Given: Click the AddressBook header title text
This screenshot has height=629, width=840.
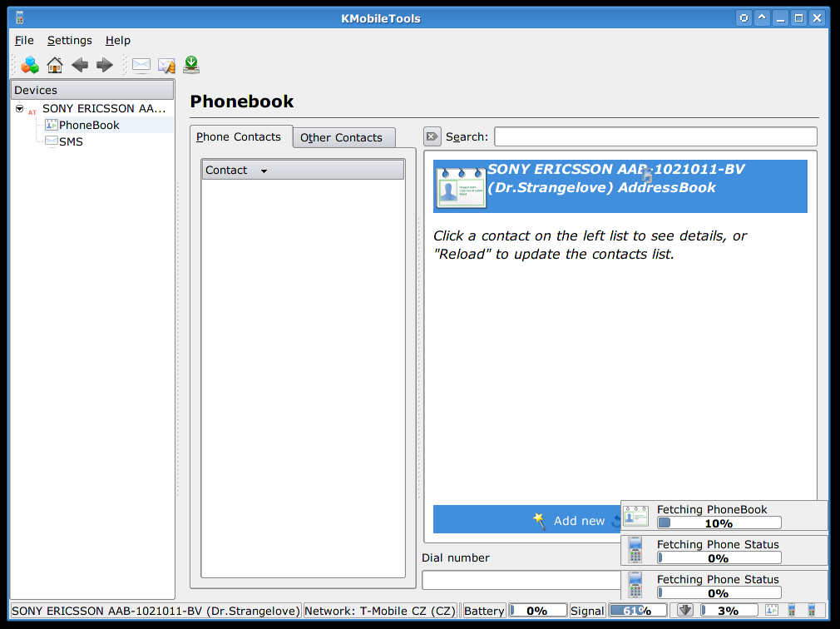Looking at the screenshot, I should tap(616, 178).
